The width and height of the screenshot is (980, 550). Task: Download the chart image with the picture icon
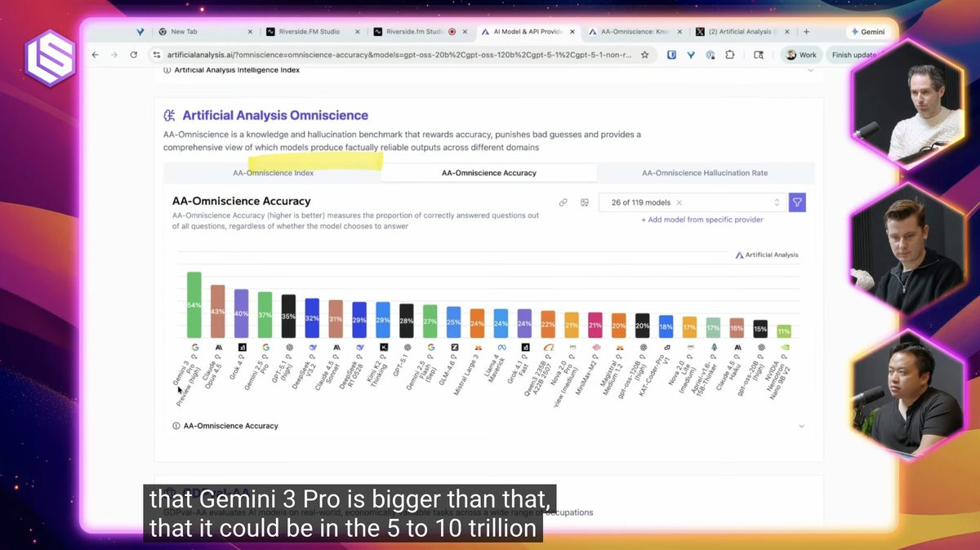point(585,202)
